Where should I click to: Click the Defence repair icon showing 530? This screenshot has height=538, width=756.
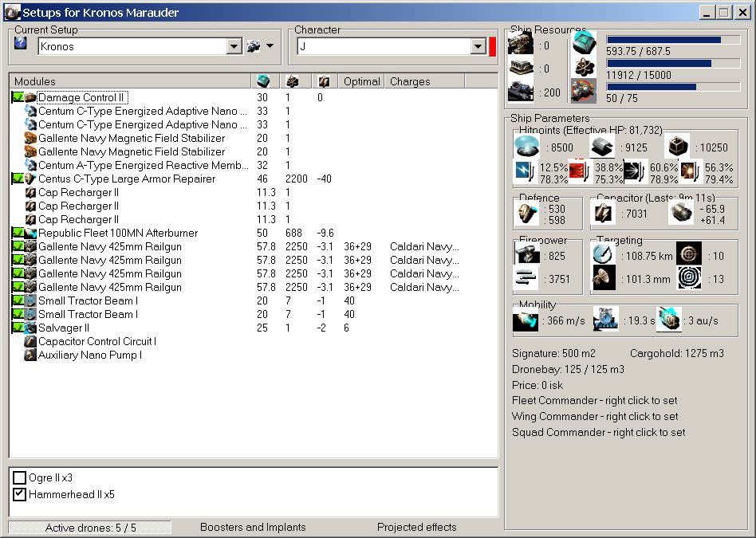[x=526, y=213]
